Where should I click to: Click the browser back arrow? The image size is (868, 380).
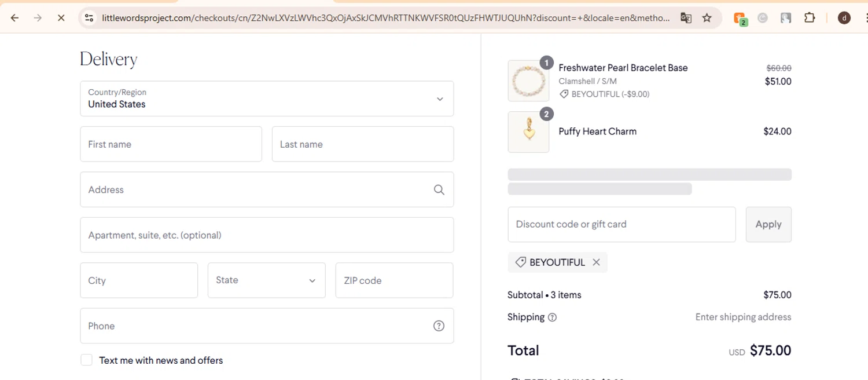tap(15, 18)
